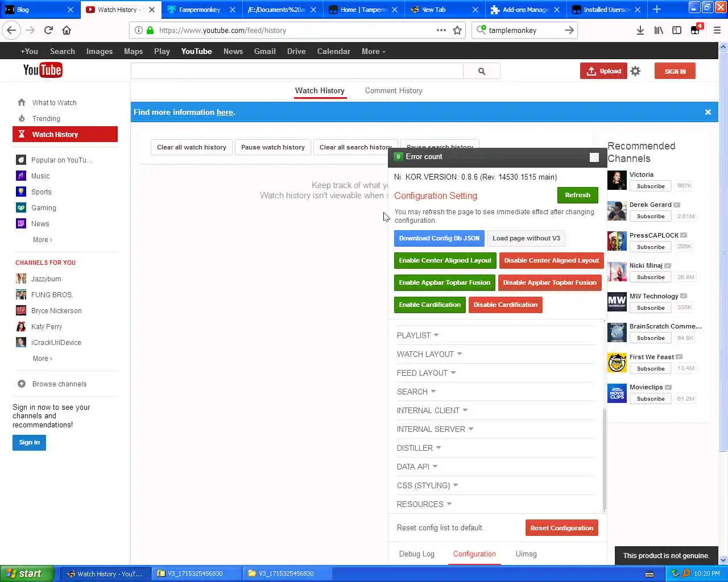Open the More dropdown in Google bar
The width and height of the screenshot is (728, 582).
coord(373,51)
